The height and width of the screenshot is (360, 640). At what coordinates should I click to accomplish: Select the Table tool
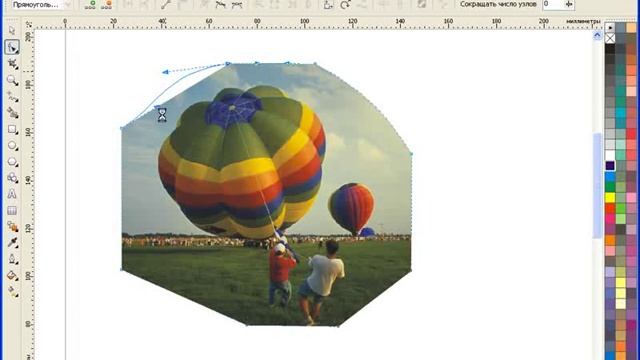pyautogui.click(x=12, y=210)
